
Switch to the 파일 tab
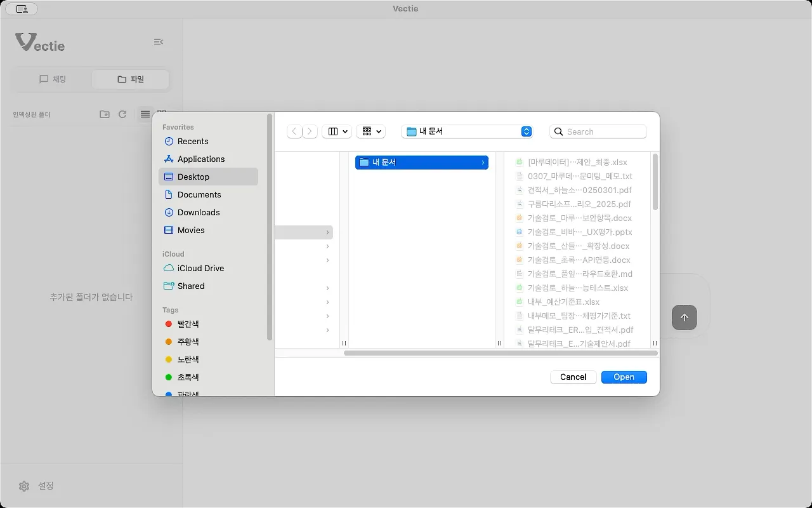(131, 79)
